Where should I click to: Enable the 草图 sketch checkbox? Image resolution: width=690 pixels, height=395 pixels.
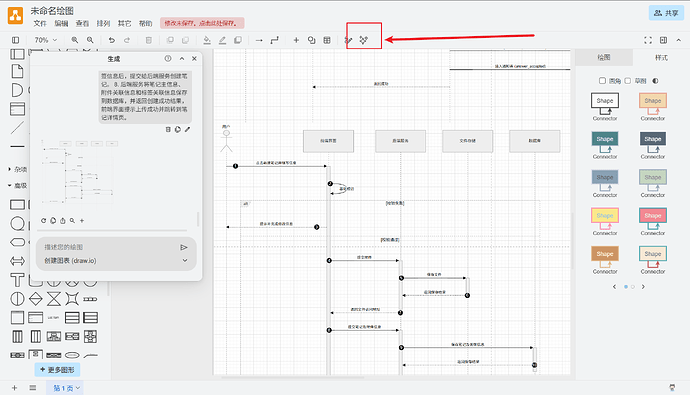coord(628,80)
